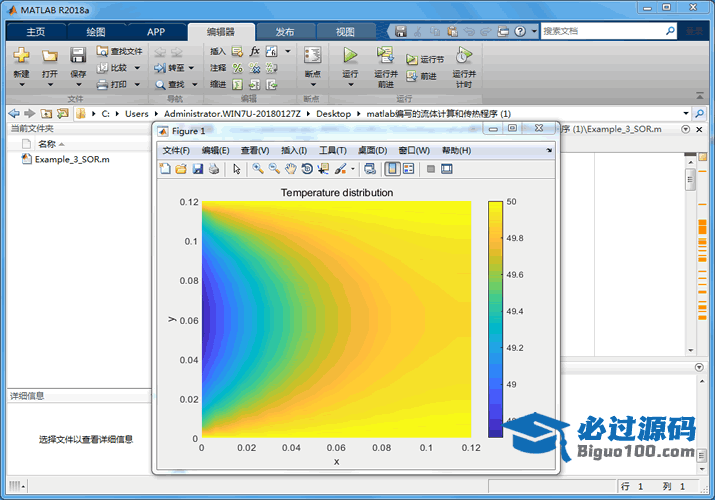Expand the 新建 (New) dropdown arrow
Screen dimensions: 715x500
point(21,85)
